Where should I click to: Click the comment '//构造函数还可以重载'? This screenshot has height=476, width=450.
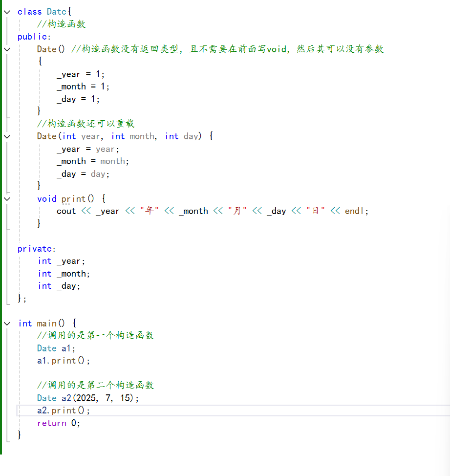pyautogui.click(x=86, y=124)
